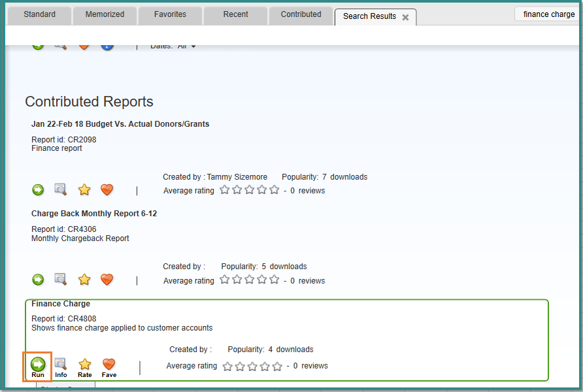583x392 pixels.
Task: Open Info for Finance Charge report
Action: point(61,367)
